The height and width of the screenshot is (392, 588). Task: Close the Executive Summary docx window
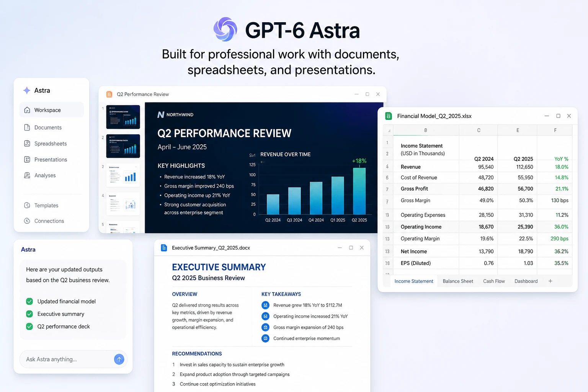click(362, 248)
